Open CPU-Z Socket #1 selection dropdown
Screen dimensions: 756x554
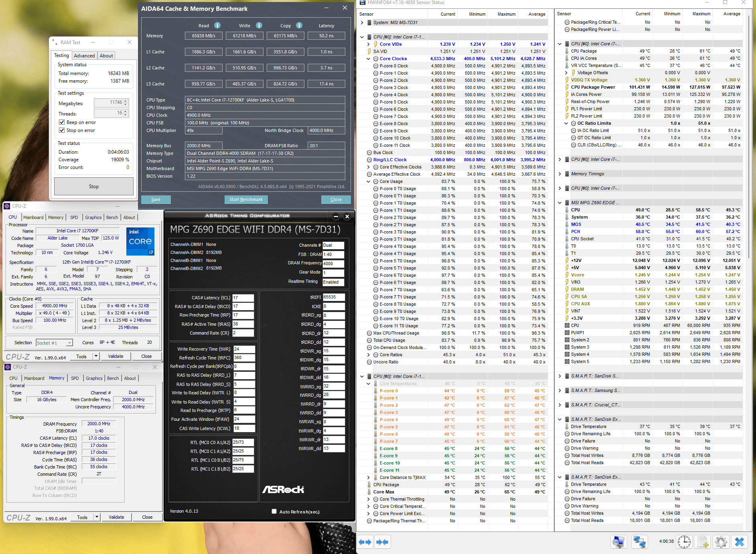(x=69, y=343)
